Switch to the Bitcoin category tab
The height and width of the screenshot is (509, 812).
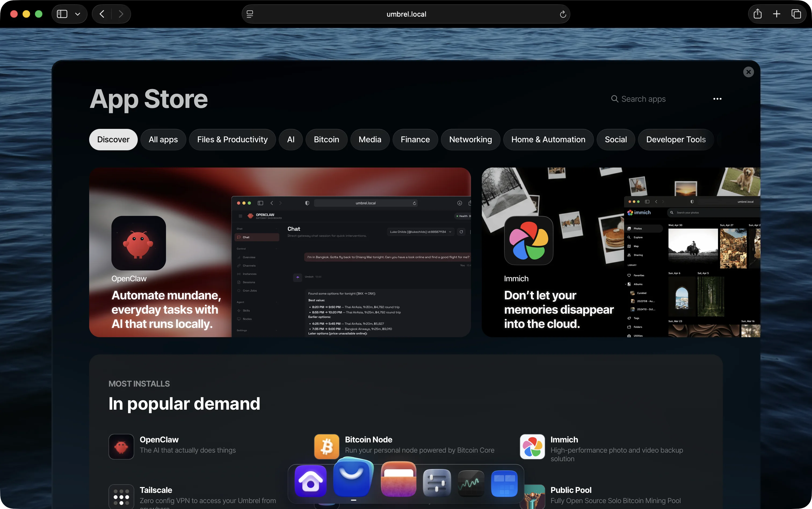pyautogui.click(x=326, y=139)
